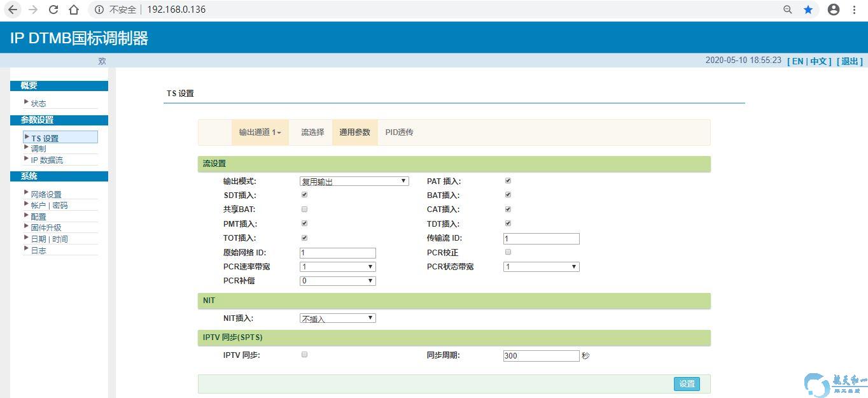Open the browser zoom magnifier icon
Screen dimensions: 868x398
coord(788,10)
